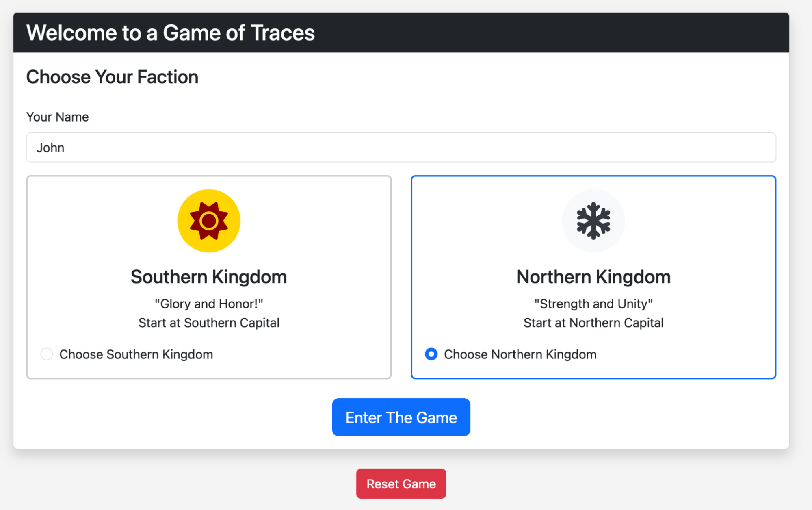Click the Reset Game button
This screenshot has width=812, height=510.
(x=401, y=483)
